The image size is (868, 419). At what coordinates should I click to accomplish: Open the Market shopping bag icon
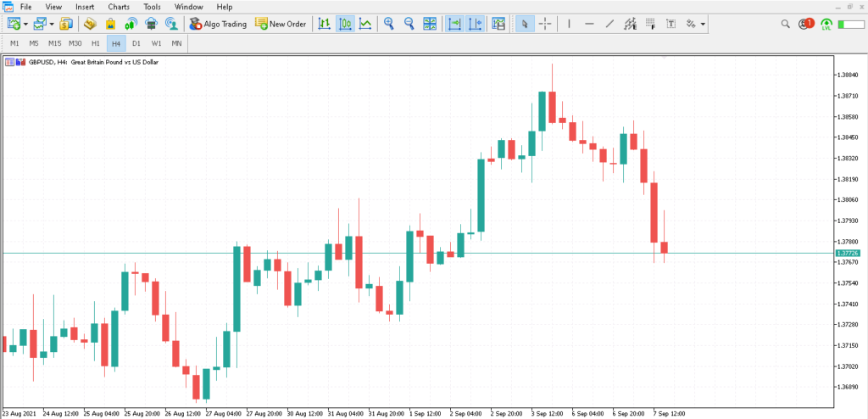[x=110, y=24]
